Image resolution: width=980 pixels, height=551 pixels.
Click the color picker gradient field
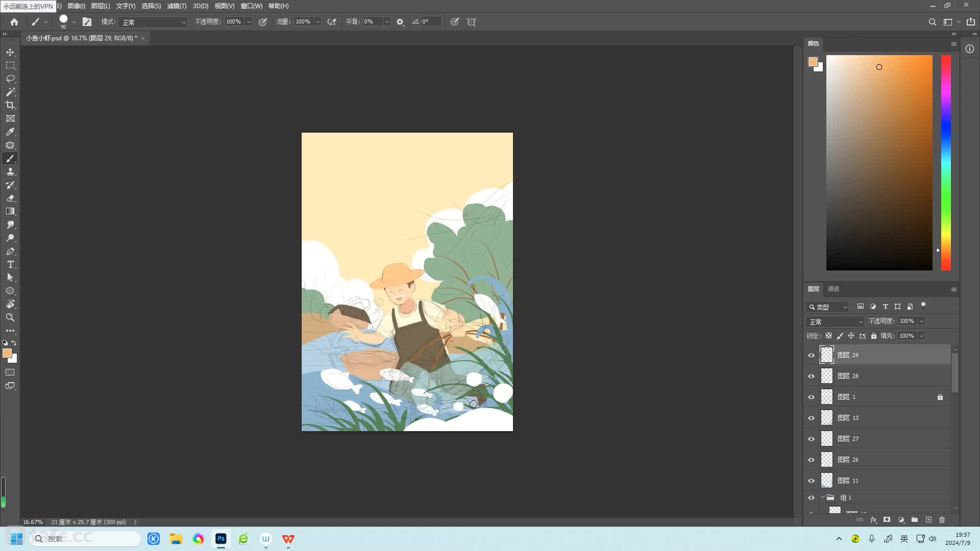click(879, 163)
